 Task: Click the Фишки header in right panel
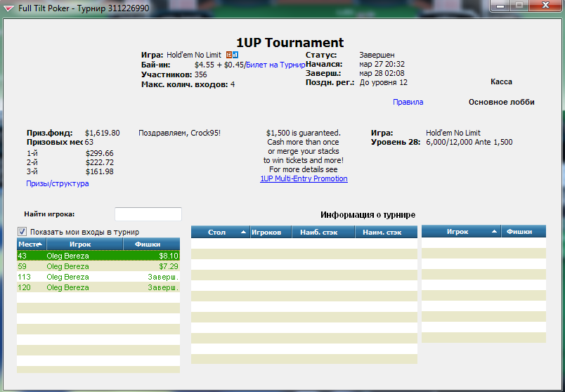(524, 232)
